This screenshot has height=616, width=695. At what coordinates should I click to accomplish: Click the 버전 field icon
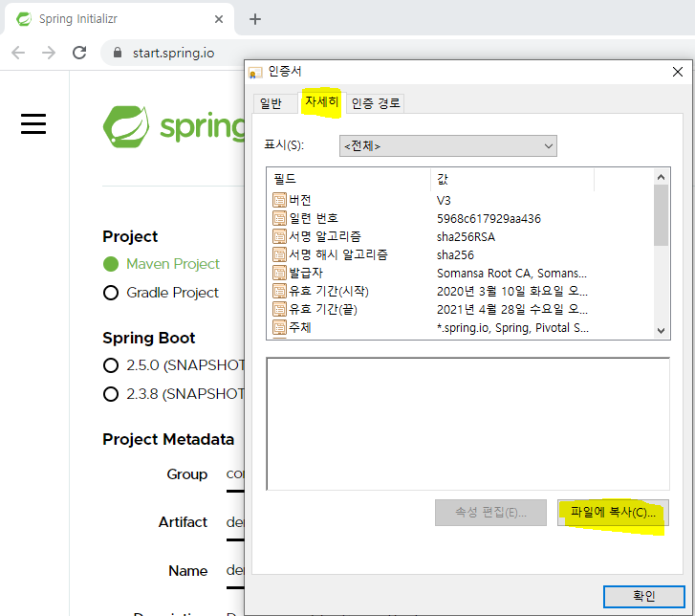(279, 200)
